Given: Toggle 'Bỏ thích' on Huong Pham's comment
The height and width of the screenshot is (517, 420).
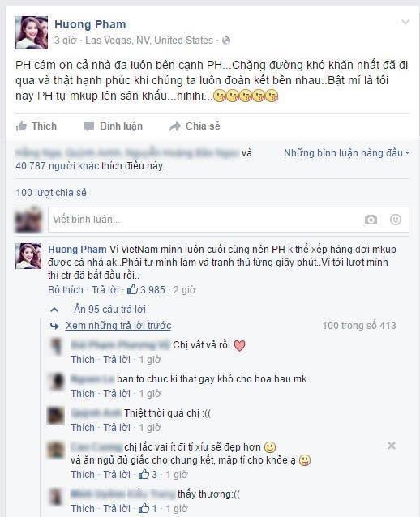Looking at the screenshot, I should click(x=66, y=290).
